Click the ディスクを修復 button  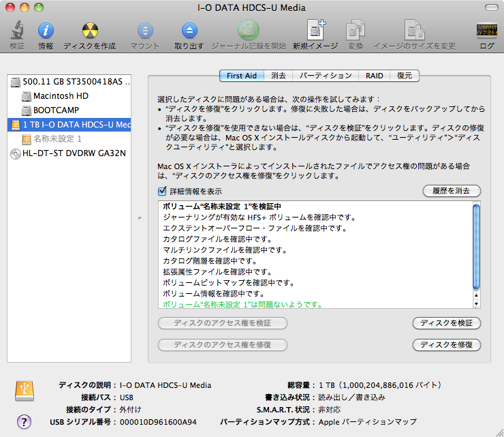pos(447,345)
